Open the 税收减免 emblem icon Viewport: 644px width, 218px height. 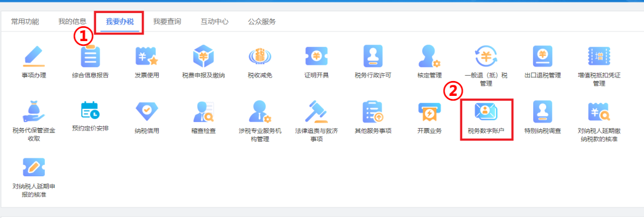pyautogui.click(x=260, y=56)
